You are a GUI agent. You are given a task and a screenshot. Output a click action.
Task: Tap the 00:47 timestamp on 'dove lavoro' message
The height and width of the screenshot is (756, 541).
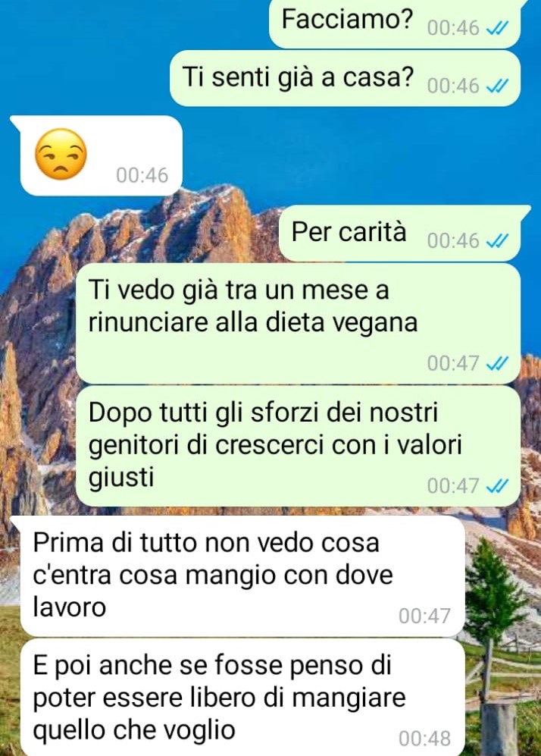click(x=424, y=616)
